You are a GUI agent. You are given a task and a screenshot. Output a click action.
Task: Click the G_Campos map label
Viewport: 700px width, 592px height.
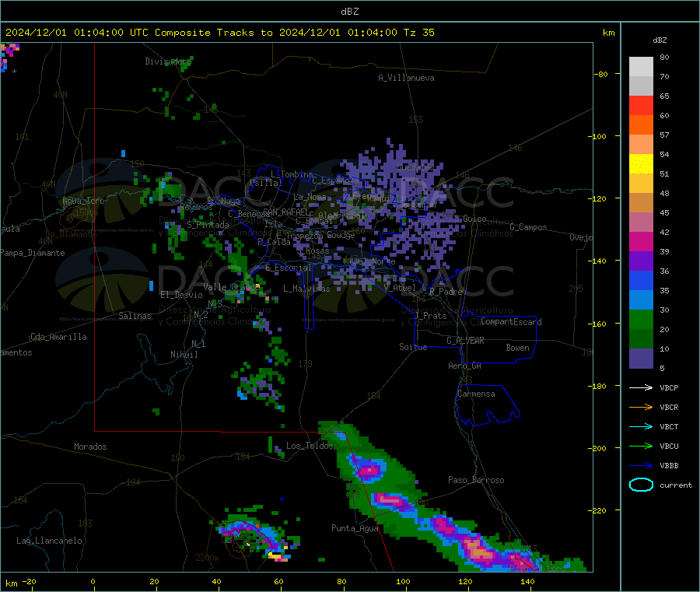pyautogui.click(x=528, y=227)
